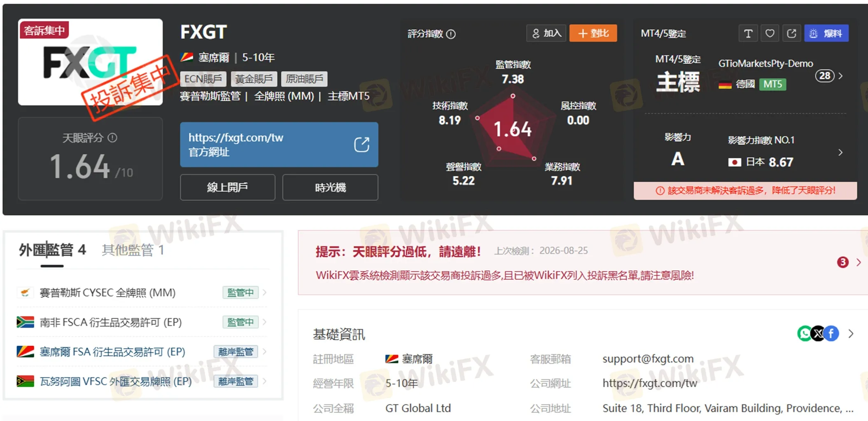868x421 pixels.
Task: Click the 加入 join button
Action: click(x=546, y=33)
